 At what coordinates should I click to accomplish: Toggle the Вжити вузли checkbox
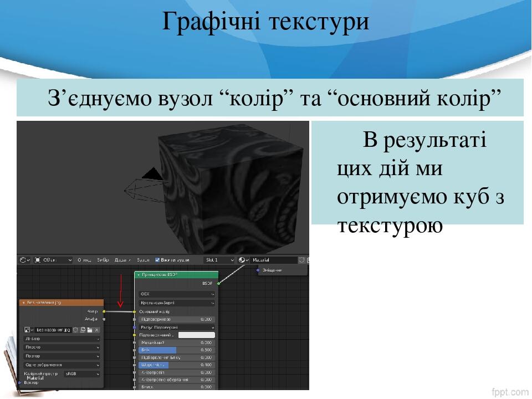(x=157, y=260)
